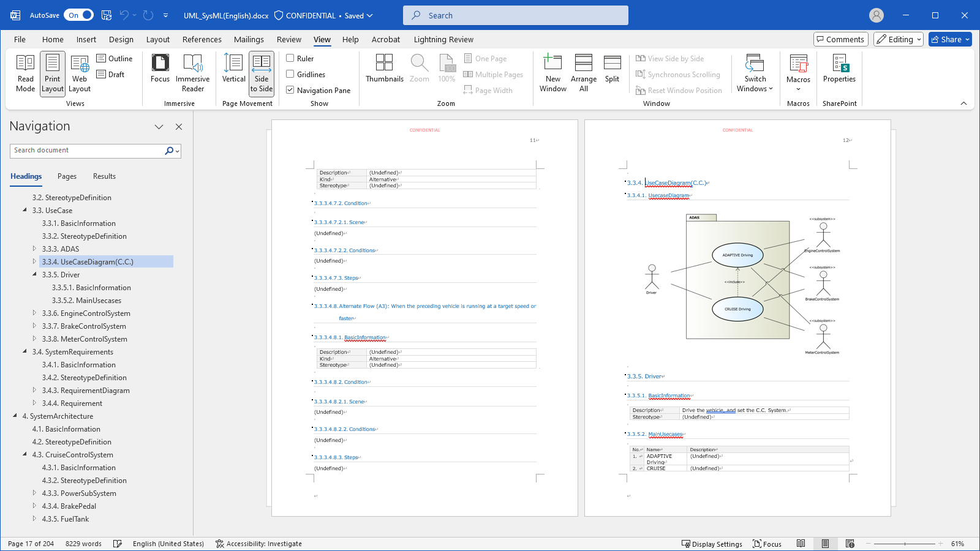Screen dimensions: 980x551
Task: Open the Insert tab
Action: point(86,39)
